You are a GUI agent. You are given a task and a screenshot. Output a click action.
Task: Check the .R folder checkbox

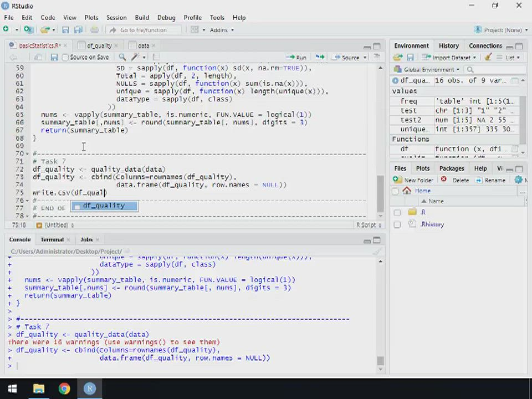pyautogui.click(x=397, y=212)
